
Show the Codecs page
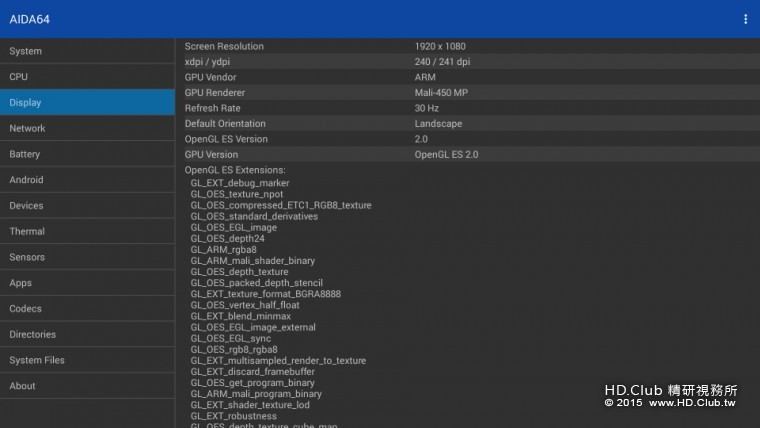pos(87,308)
